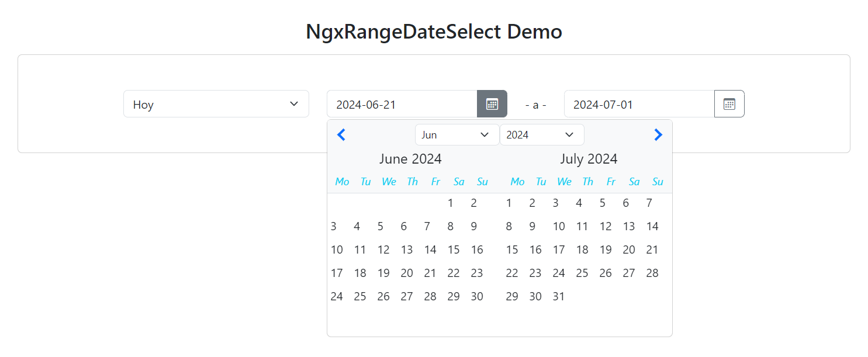This screenshot has width=868, height=357.
Task: Select July 8 in the calendar
Action: point(509,227)
